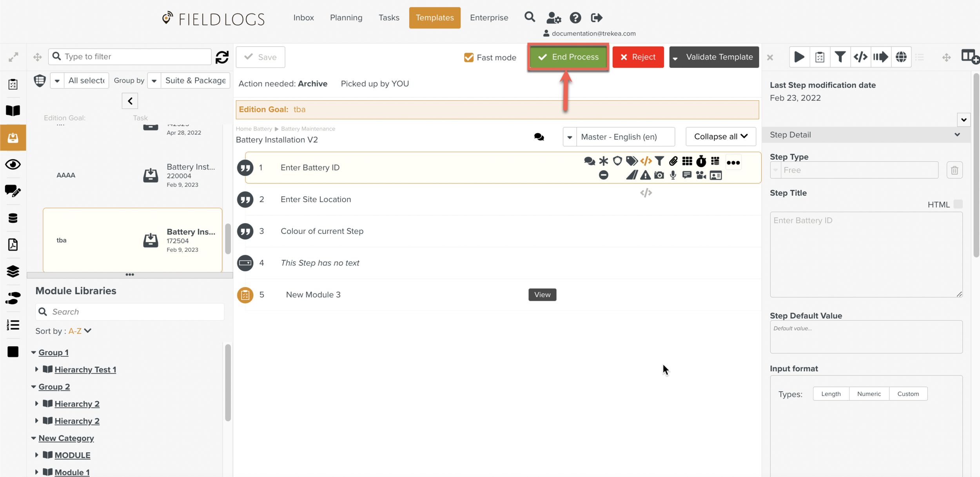Open the Collapse all dropdown
Viewport: 980px width, 477px height.
(720, 137)
